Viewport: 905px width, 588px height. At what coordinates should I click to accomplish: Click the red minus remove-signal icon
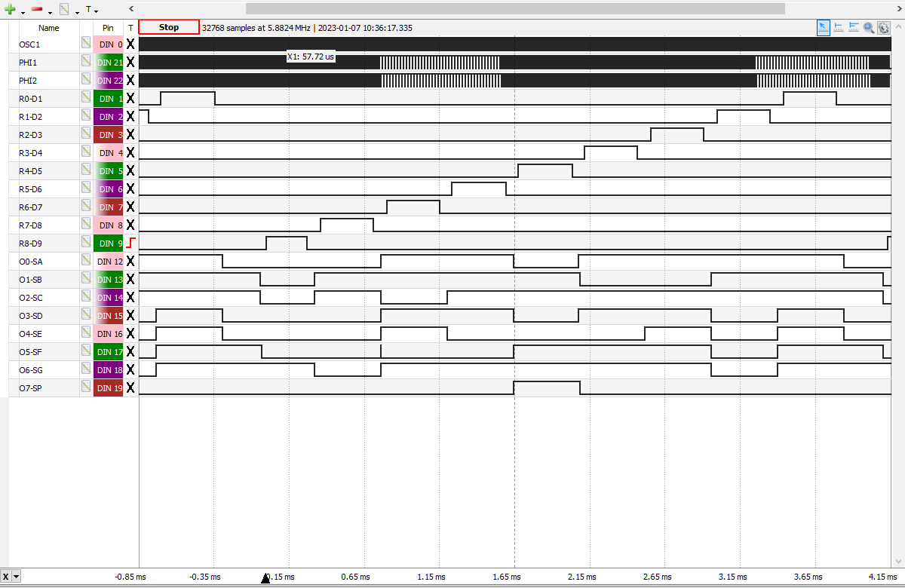[x=37, y=9]
